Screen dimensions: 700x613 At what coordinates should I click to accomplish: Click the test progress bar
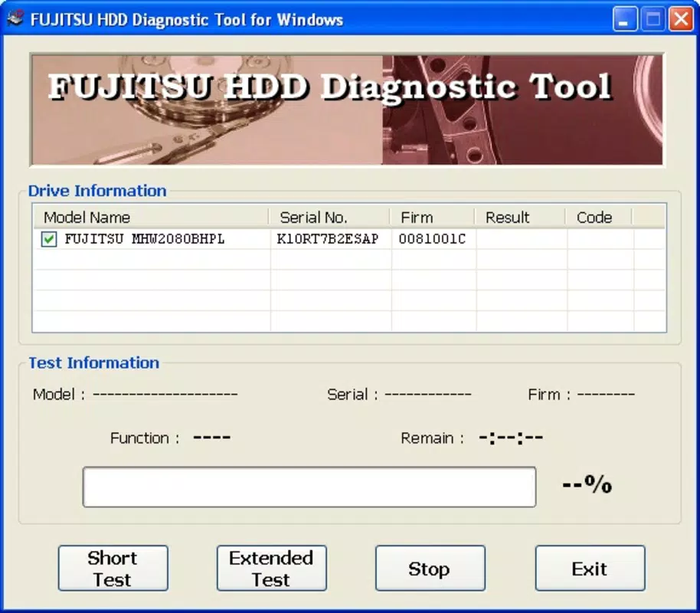click(x=309, y=487)
